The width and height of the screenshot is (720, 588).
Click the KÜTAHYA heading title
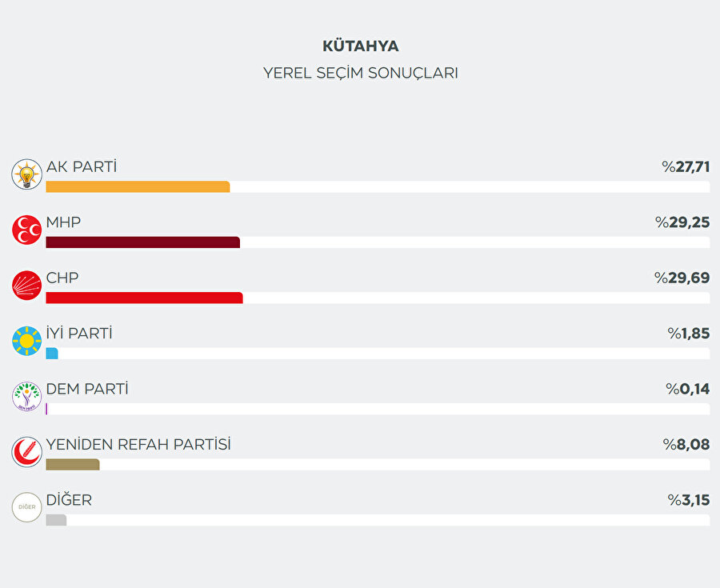360,46
